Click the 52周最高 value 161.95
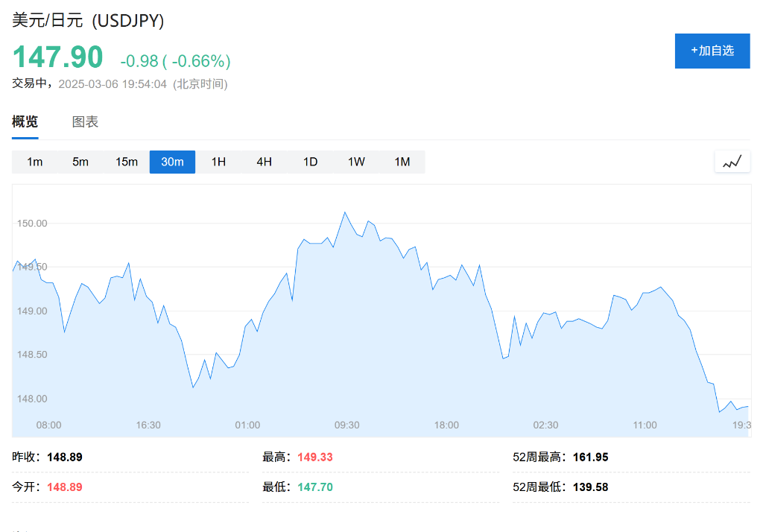This screenshot has width=763, height=532. click(590, 457)
